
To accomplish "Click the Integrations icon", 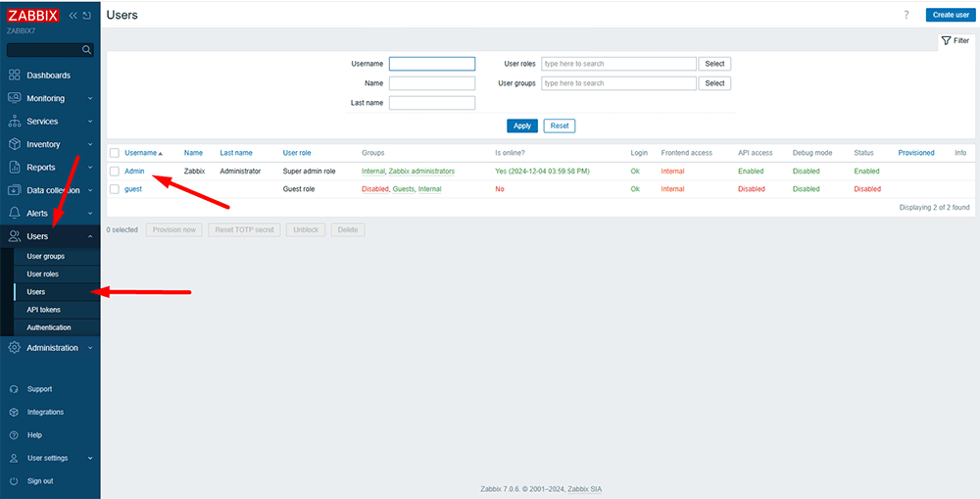I will click(x=15, y=412).
